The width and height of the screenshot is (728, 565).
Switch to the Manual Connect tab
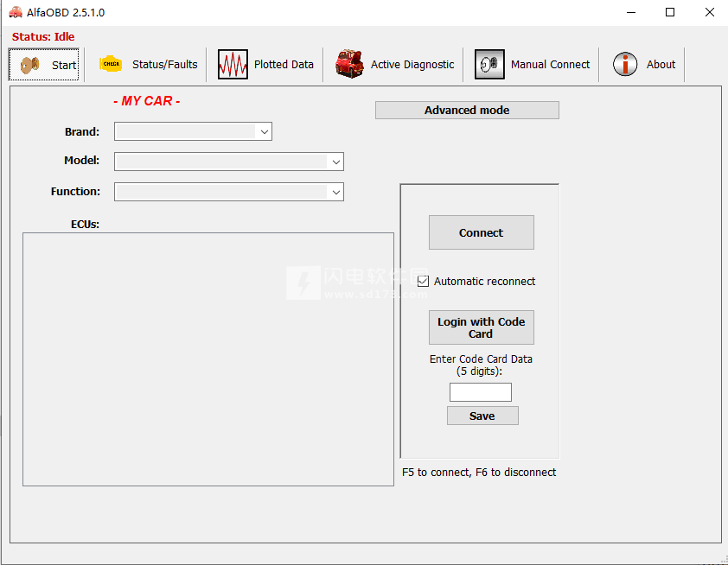click(532, 65)
